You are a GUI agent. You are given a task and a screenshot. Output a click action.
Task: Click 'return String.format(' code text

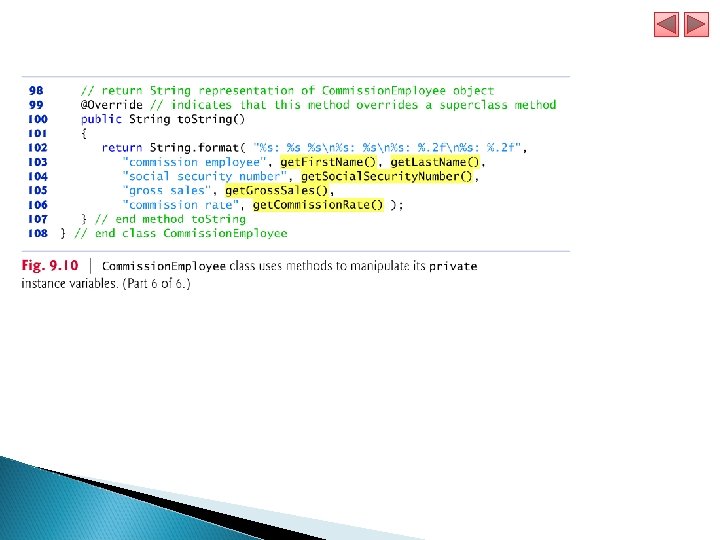coord(174,148)
